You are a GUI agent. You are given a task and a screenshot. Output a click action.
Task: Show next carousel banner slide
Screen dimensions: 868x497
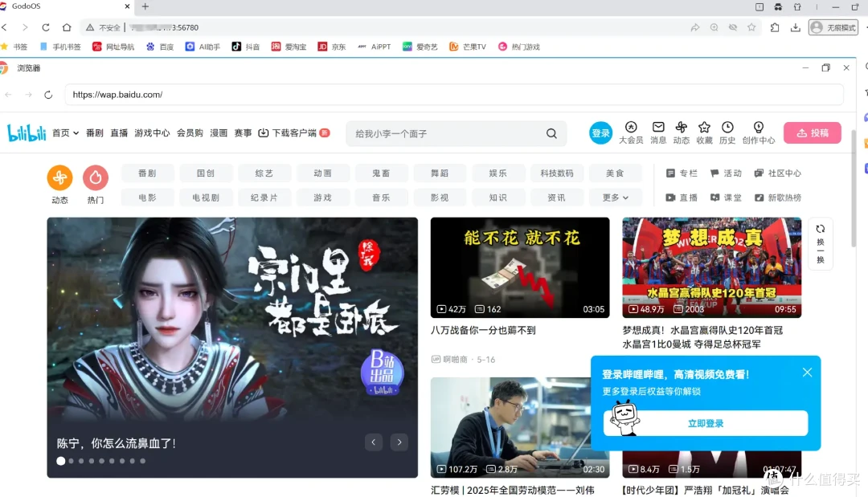(x=399, y=442)
